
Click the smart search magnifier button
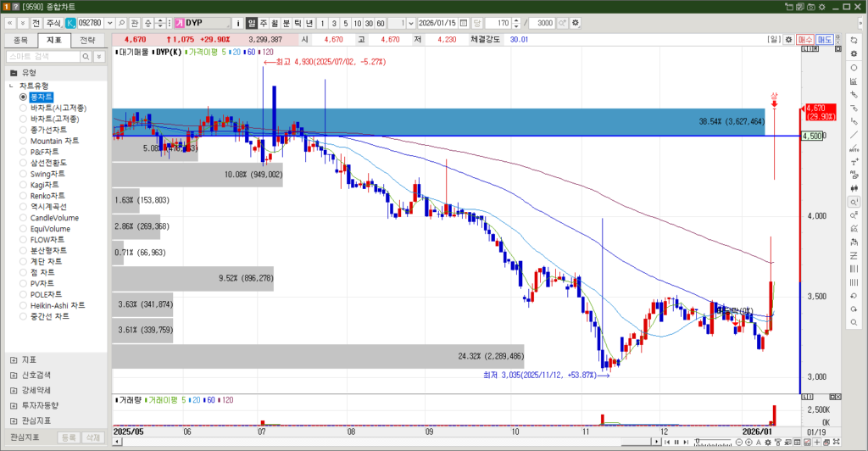pyautogui.click(x=86, y=57)
